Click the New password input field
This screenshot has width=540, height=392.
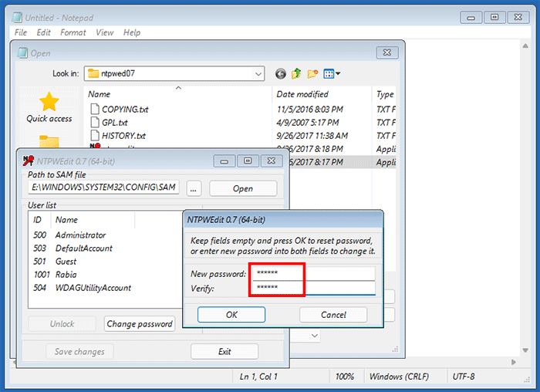pyautogui.click(x=313, y=273)
